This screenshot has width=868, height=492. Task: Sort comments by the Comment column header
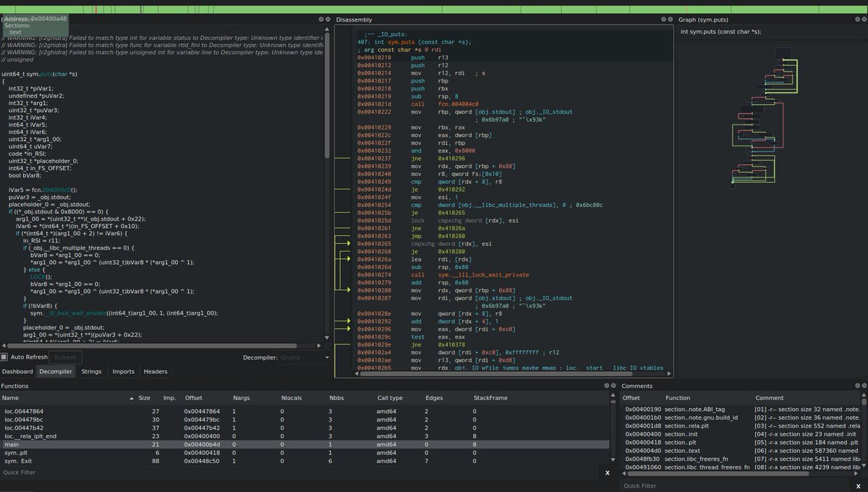pos(770,398)
